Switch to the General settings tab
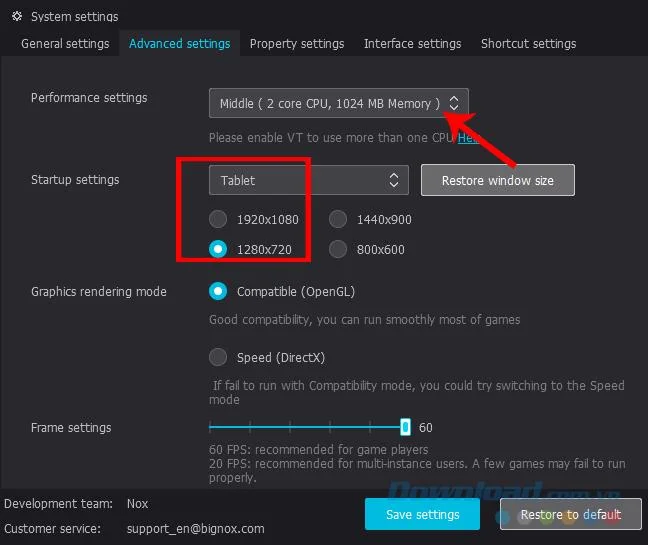The height and width of the screenshot is (545, 648). pyautogui.click(x=65, y=43)
